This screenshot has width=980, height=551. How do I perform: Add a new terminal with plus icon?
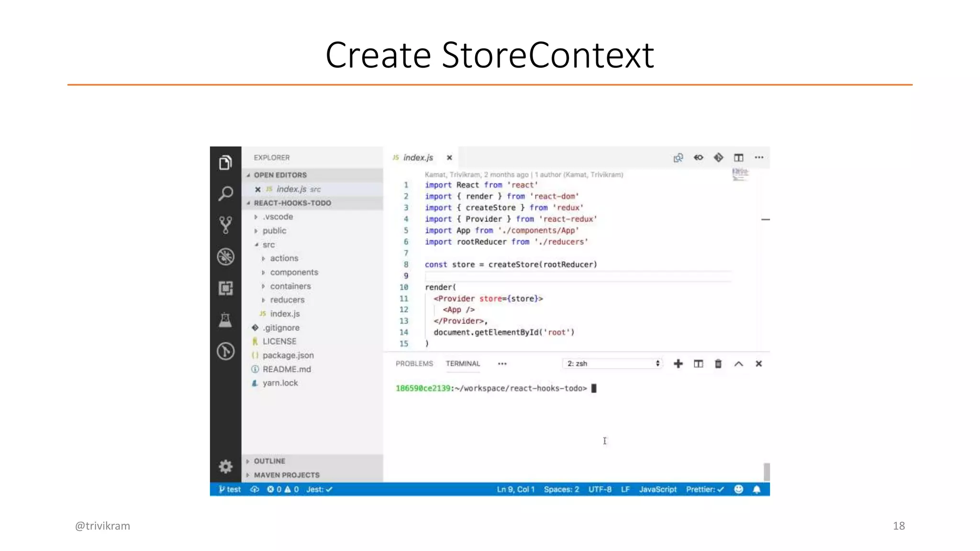(678, 364)
